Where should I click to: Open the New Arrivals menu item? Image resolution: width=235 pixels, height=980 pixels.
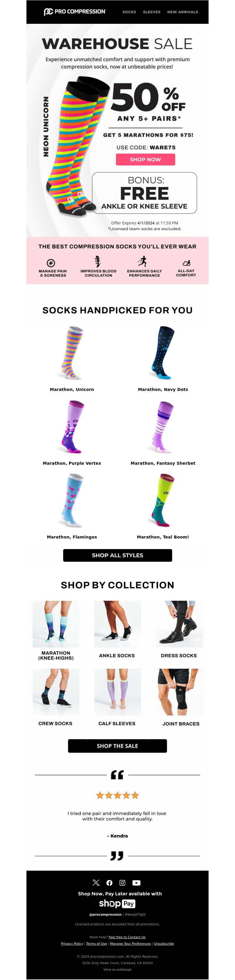pos(182,12)
